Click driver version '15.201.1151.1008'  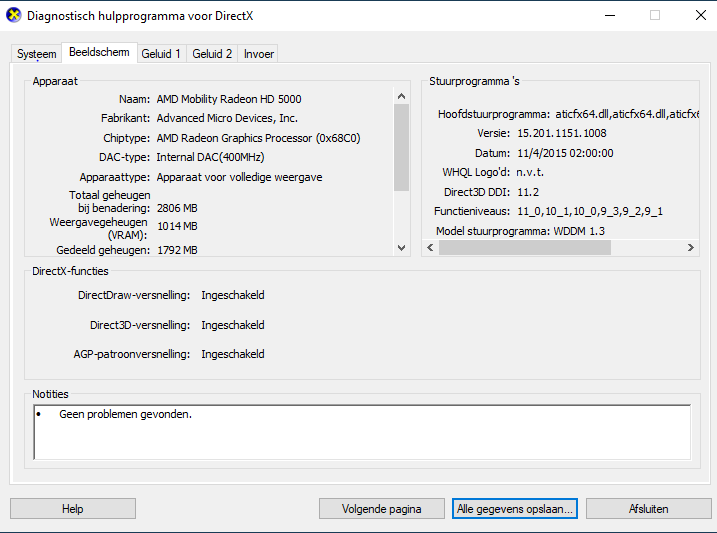562,133
